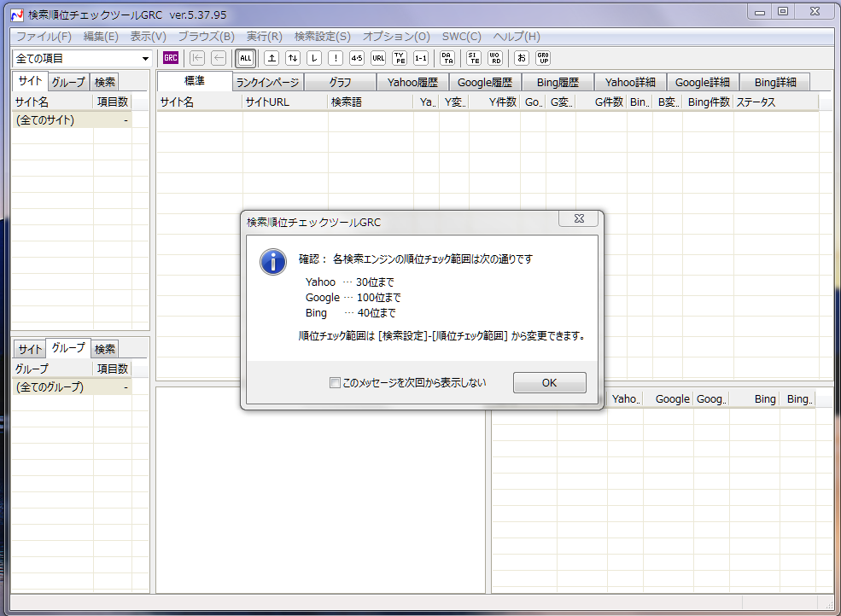Click Google column header in lower right table
The width and height of the screenshot is (841, 616).
(x=668, y=399)
